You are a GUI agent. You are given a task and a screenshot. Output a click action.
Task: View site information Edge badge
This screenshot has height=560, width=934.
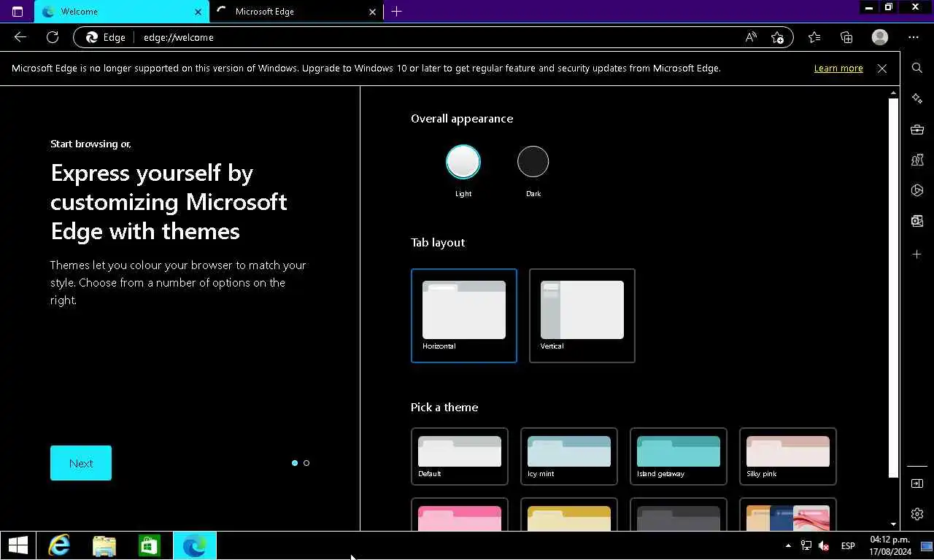[x=106, y=37]
